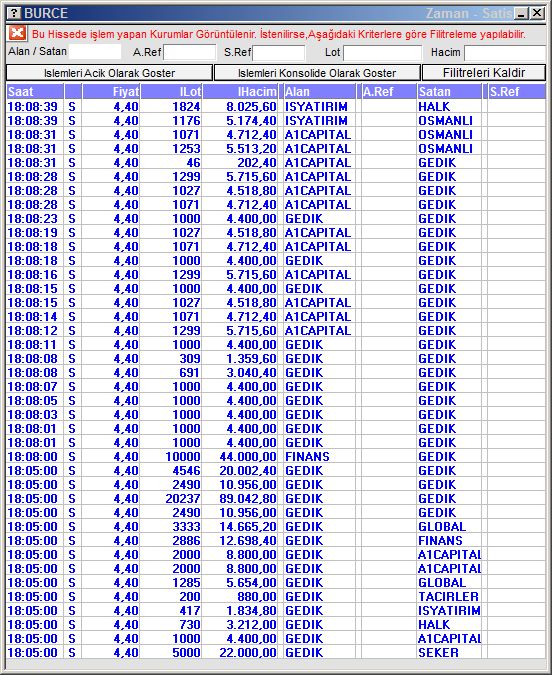
Task: Sort by the Saat column header
Action: 35,92
